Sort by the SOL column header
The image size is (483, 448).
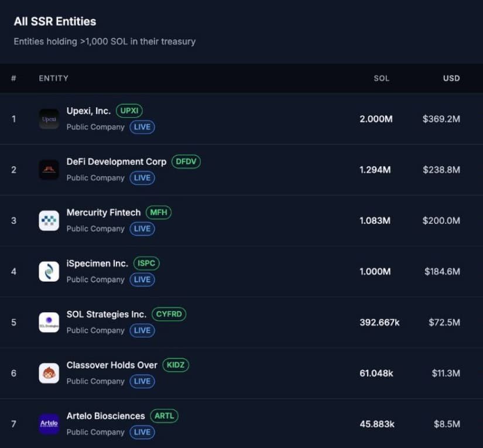pos(382,78)
